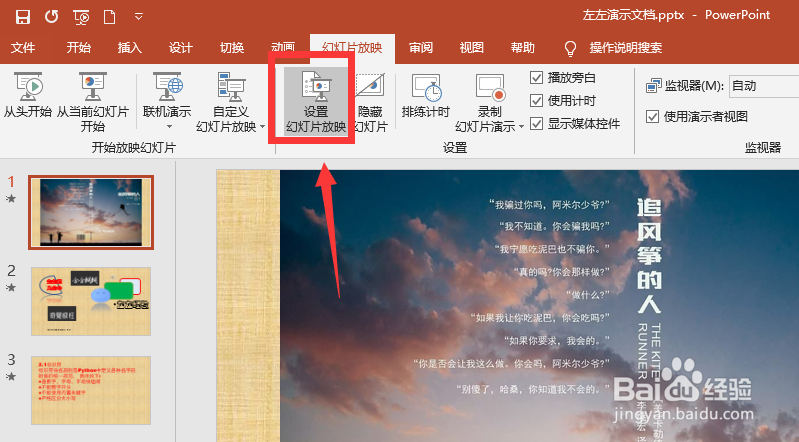Open the Customize Quick Access Toolbar dropdown
This screenshot has height=442, width=799.
139,17
